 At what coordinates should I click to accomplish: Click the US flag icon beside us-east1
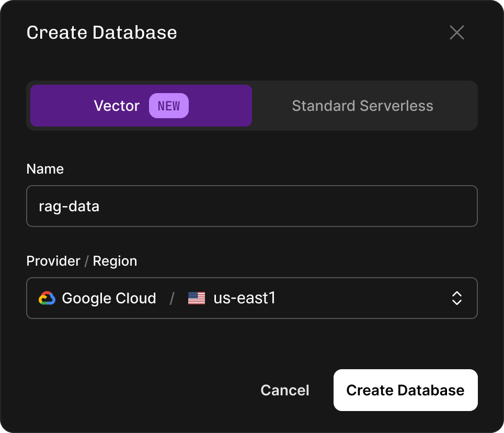click(x=196, y=298)
